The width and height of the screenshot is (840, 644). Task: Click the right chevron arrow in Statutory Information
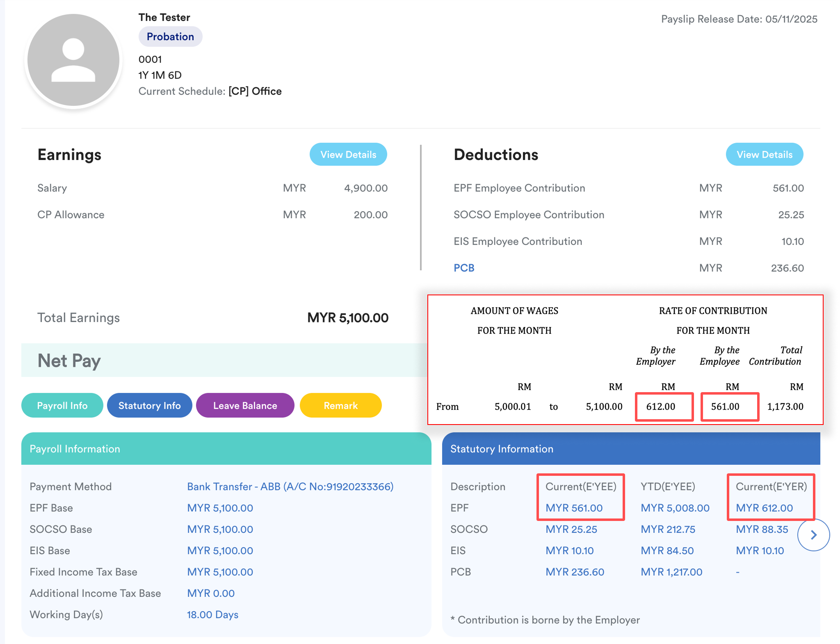(x=813, y=535)
